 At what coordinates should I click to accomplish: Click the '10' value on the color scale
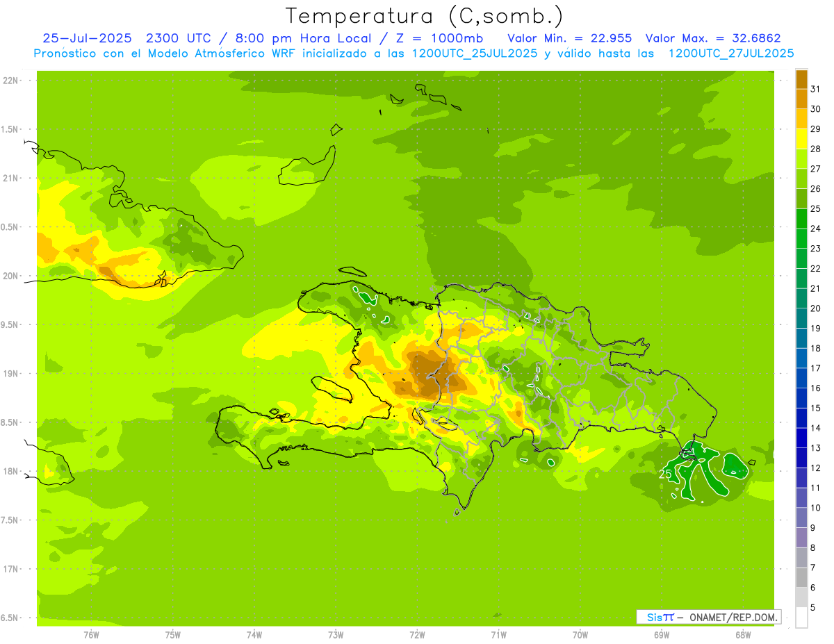[816, 508]
